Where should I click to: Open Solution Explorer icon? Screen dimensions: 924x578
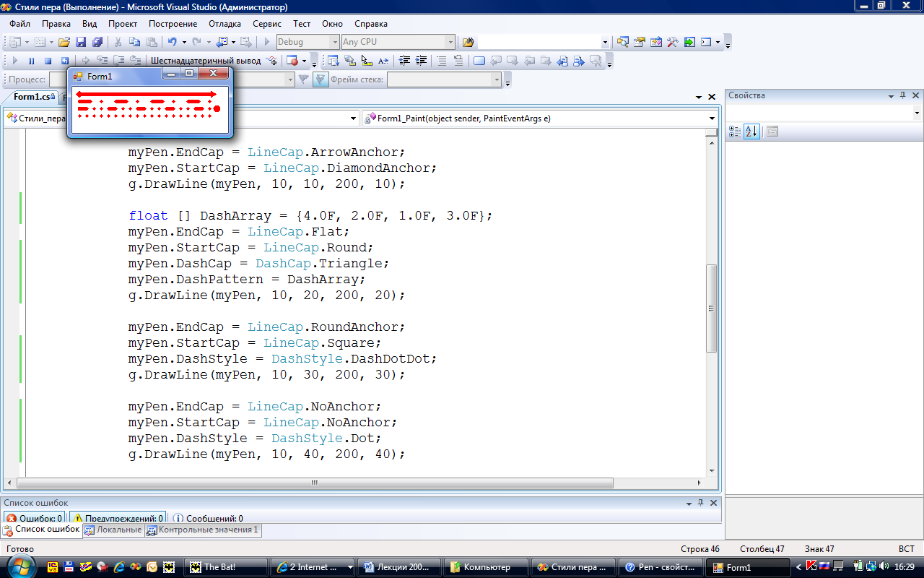622,42
